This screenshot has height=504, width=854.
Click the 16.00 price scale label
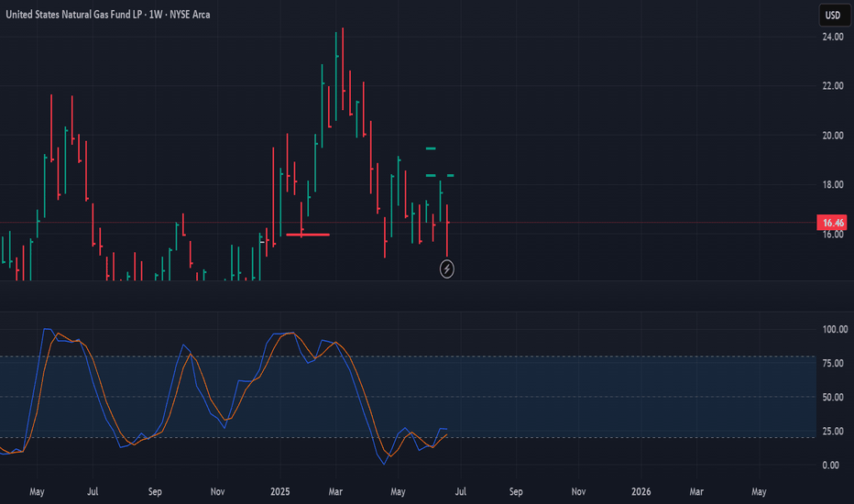(x=833, y=235)
